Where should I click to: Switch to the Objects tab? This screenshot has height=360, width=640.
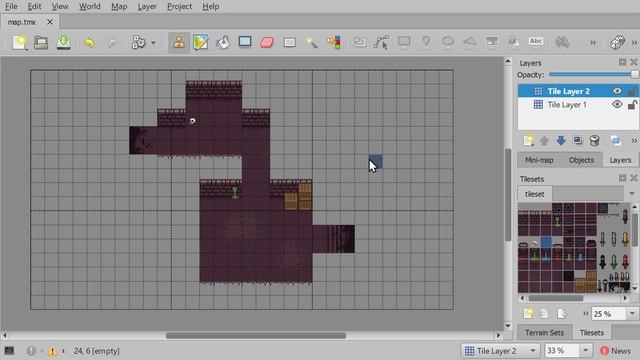[581, 160]
